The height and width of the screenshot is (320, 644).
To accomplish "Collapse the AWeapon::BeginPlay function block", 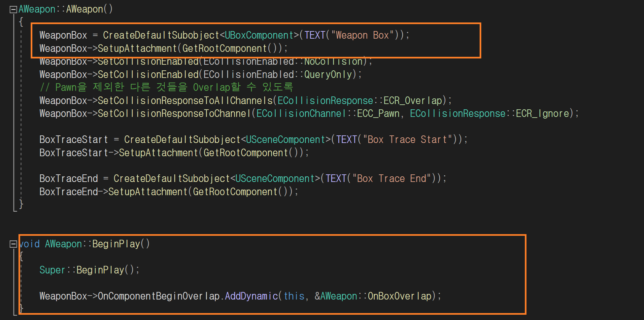I will [x=13, y=244].
